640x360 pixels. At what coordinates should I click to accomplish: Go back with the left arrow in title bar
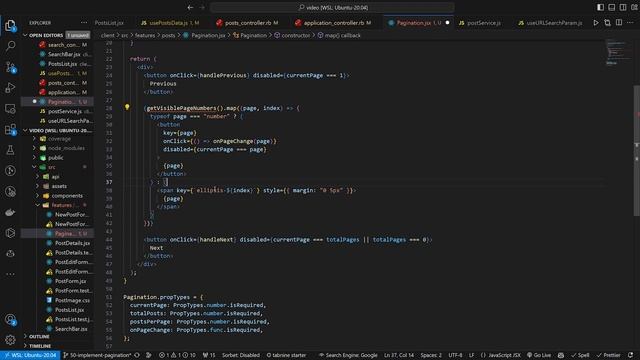pos(190,7)
